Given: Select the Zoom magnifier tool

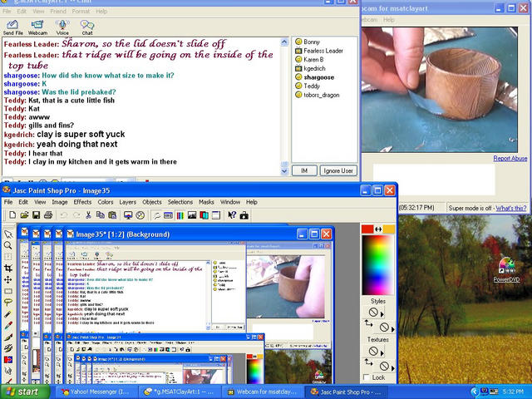Looking at the screenshot, I should coord(7,246).
